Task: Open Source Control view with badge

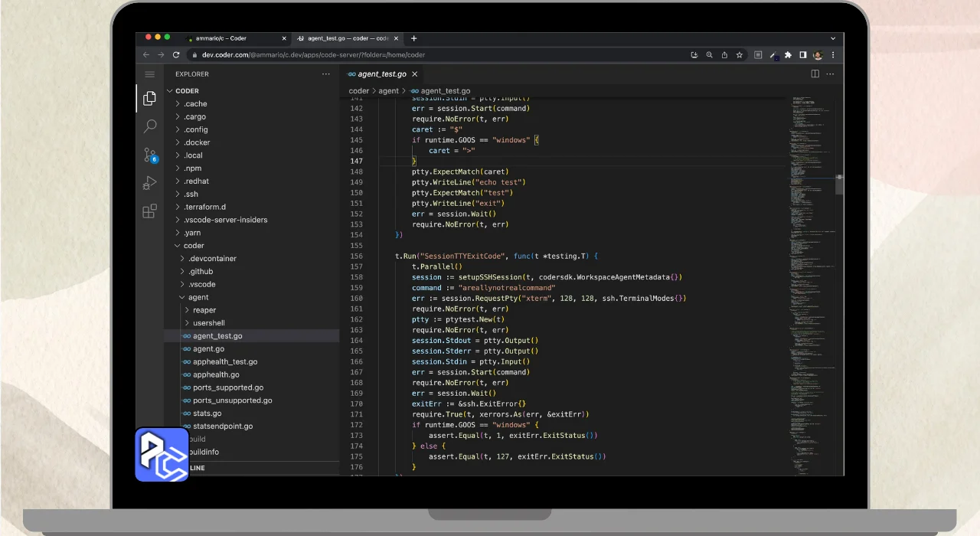Action: coord(150,155)
